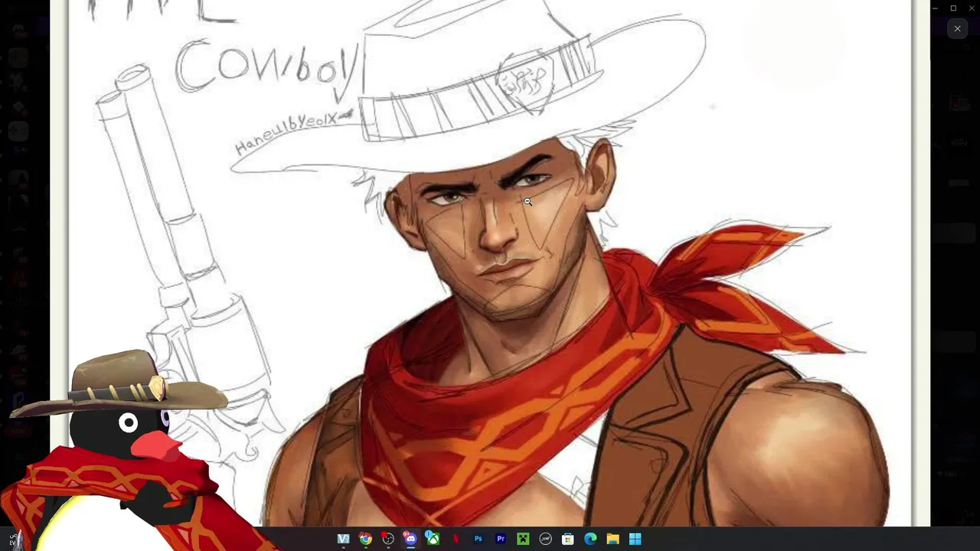Open the Xbox app from the taskbar
Viewport: 980px width, 551px height.
click(x=433, y=540)
